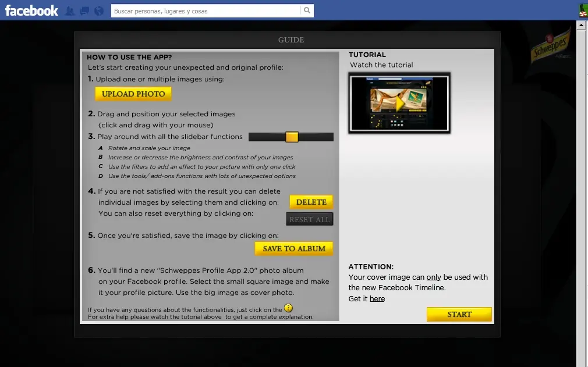Click the profile avatar in the top bar
Screen dimensions: 588x367
pyautogui.click(x=583, y=10)
